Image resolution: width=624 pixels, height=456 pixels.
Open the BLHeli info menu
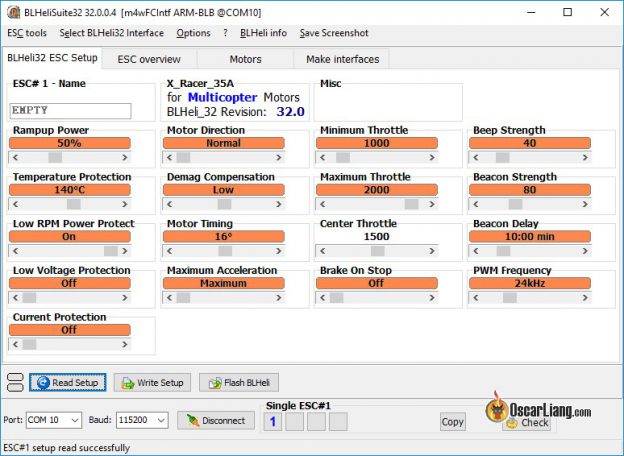(263, 33)
